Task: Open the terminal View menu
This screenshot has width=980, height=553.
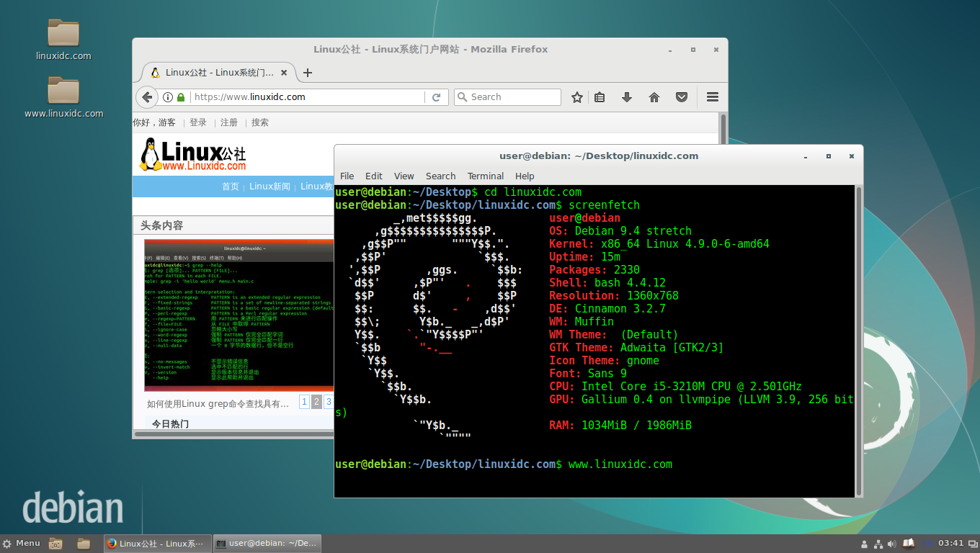Action: click(404, 176)
